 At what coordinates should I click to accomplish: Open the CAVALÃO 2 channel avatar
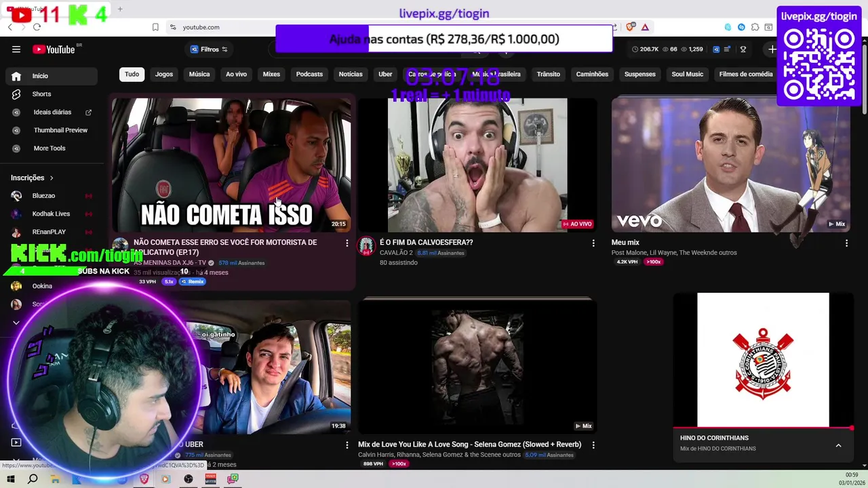point(366,245)
